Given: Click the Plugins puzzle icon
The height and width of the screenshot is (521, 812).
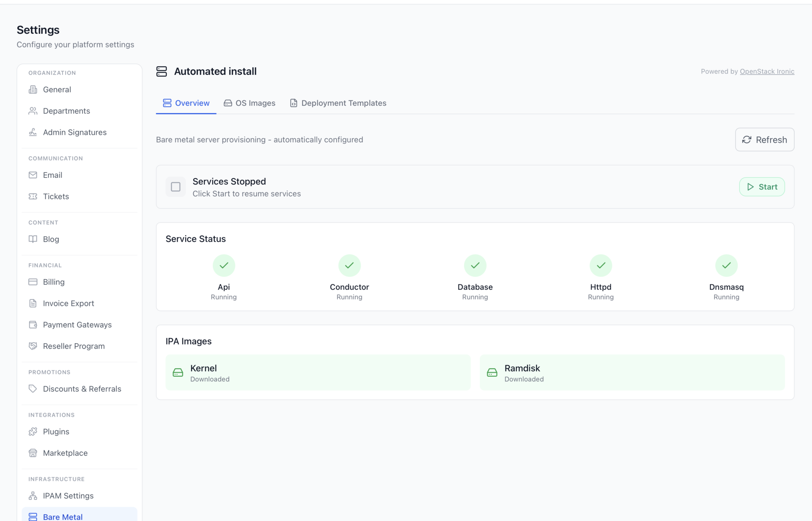Looking at the screenshot, I should pyautogui.click(x=33, y=431).
